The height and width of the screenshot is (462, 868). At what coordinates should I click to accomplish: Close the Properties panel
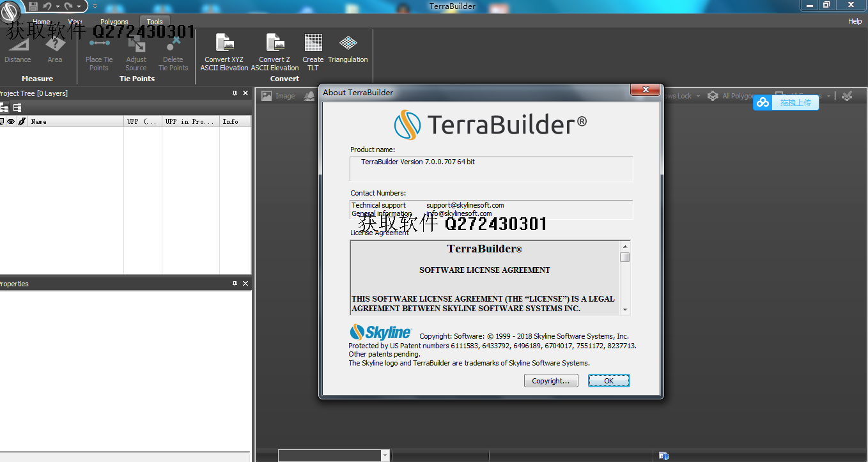(245, 284)
